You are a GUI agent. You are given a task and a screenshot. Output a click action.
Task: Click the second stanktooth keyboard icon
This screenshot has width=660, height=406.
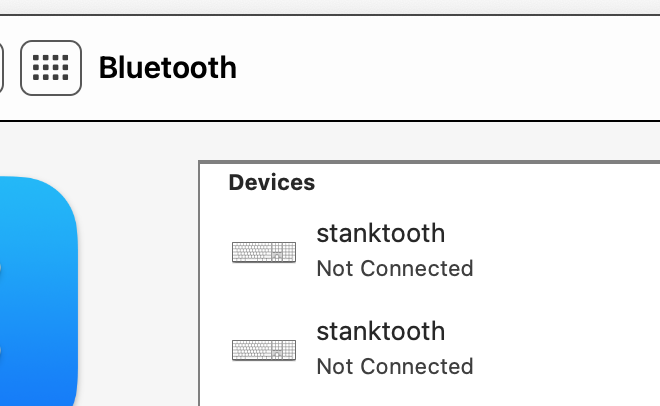point(264,350)
